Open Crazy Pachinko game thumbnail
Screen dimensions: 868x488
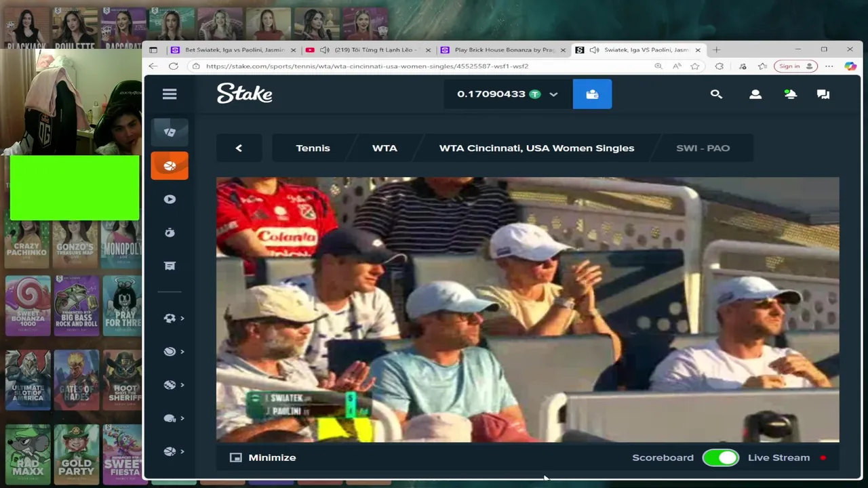coord(28,245)
